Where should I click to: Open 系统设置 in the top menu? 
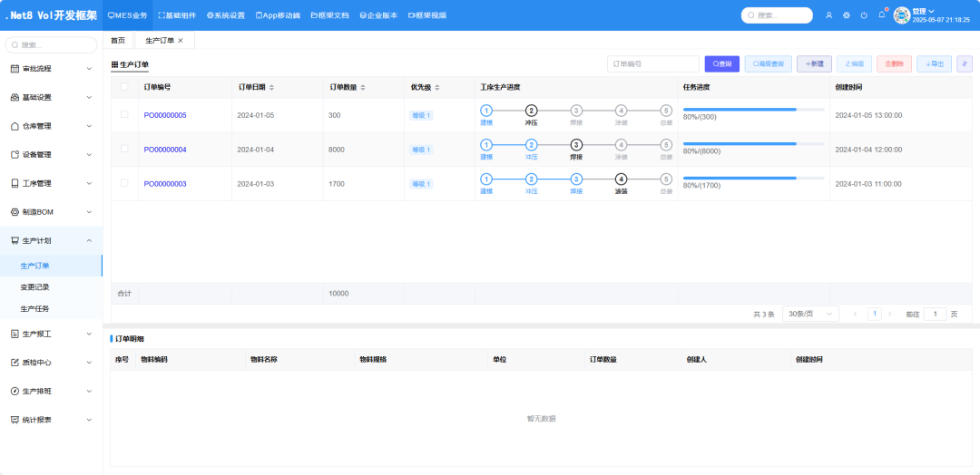pos(226,15)
